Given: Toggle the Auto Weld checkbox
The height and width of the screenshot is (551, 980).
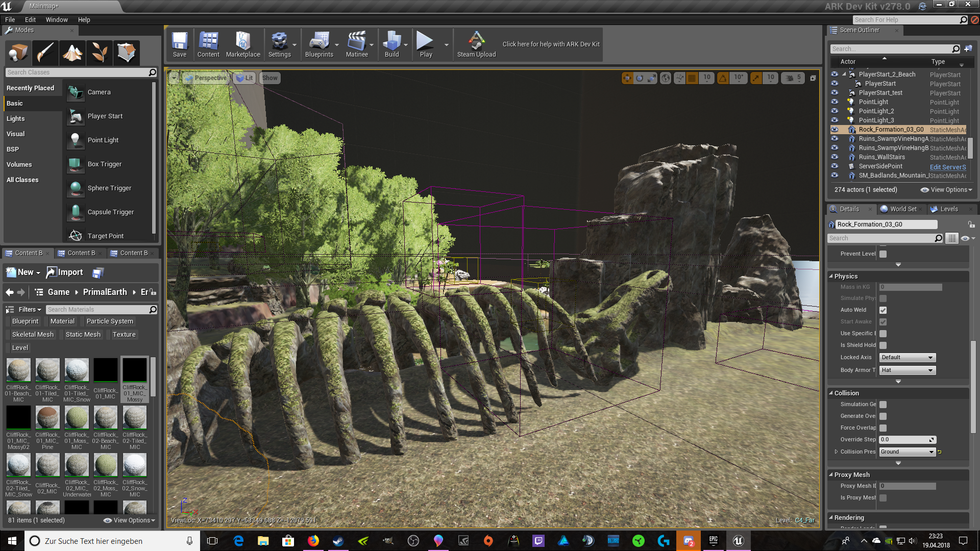Looking at the screenshot, I should (883, 310).
